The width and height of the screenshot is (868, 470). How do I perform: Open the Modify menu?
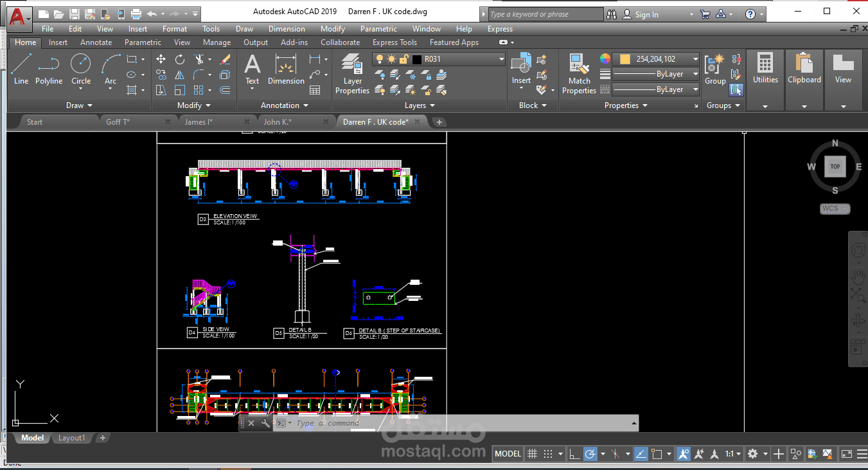tap(333, 29)
